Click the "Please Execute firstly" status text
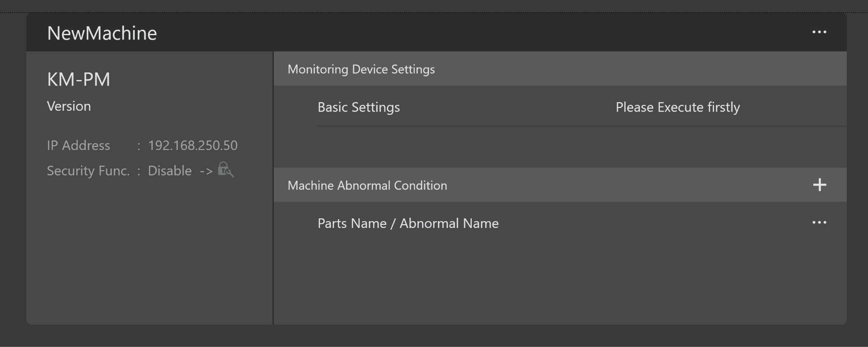Screen dimensions: 868x347 tap(677, 107)
